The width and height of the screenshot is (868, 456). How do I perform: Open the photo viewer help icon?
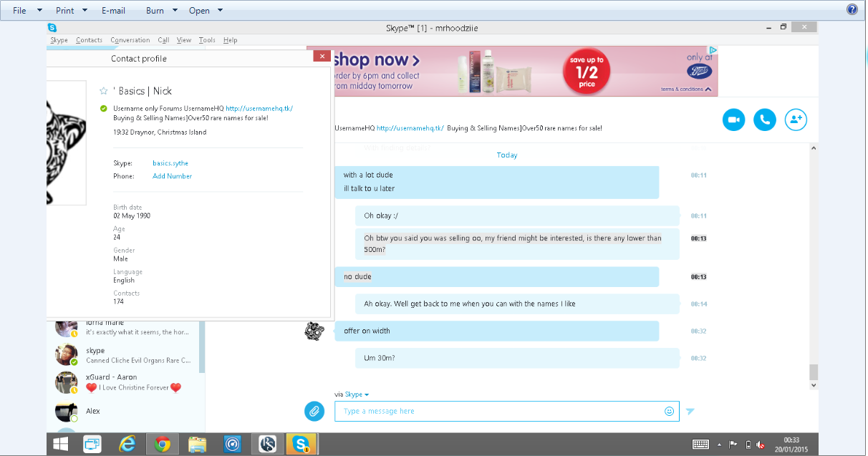click(852, 9)
